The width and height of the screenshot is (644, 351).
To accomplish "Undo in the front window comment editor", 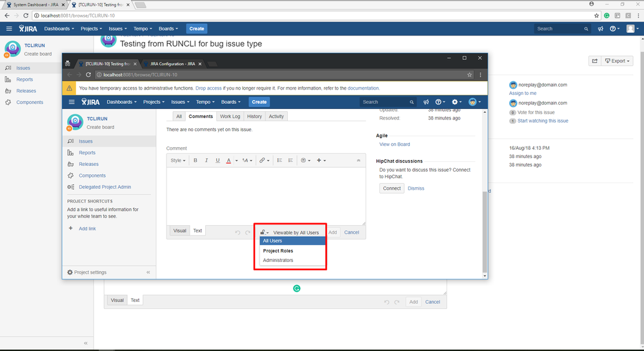I will (x=237, y=232).
